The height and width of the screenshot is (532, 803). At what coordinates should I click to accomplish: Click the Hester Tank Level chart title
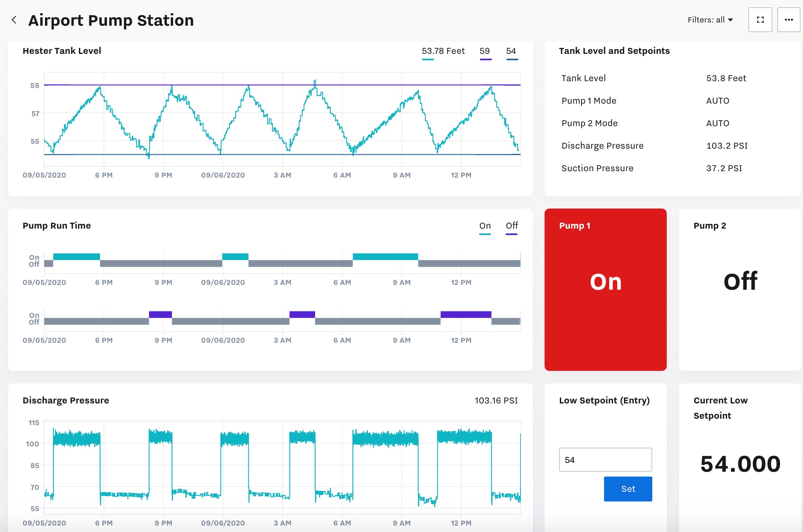point(62,51)
